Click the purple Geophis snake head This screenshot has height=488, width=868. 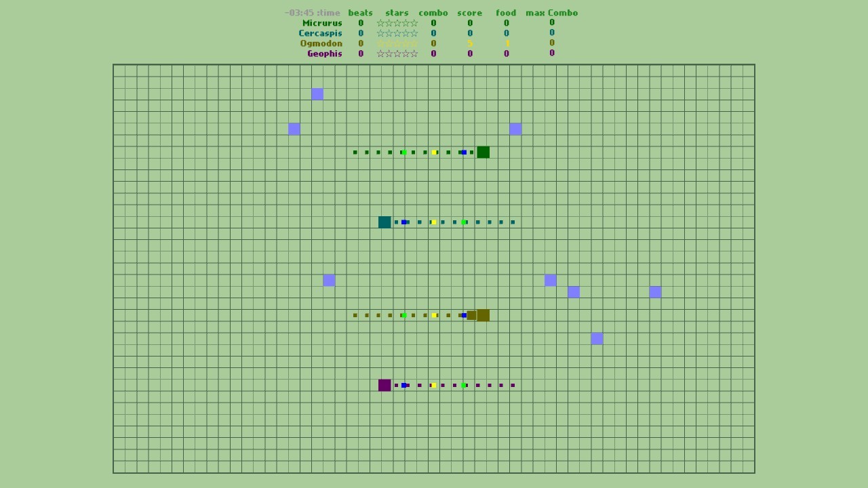(x=384, y=385)
